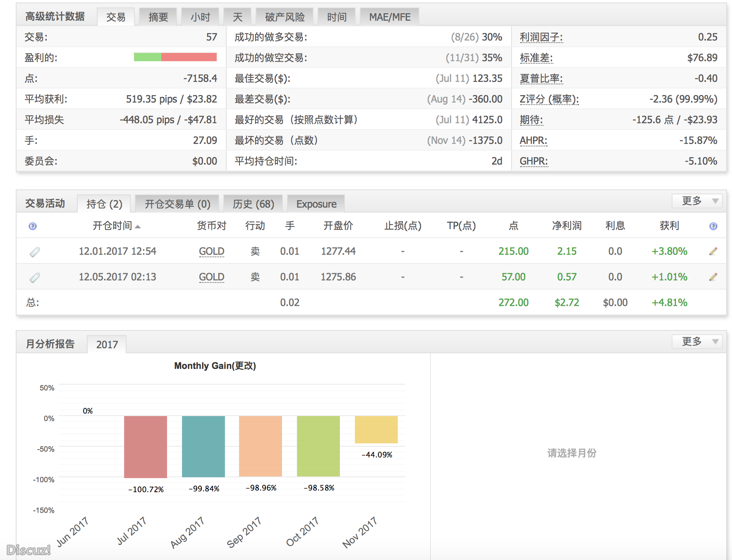Image resolution: width=732 pixels, height=560 pixels.
Task: Open the 历史 (68) tab
Action: click(x=253, y=204)
